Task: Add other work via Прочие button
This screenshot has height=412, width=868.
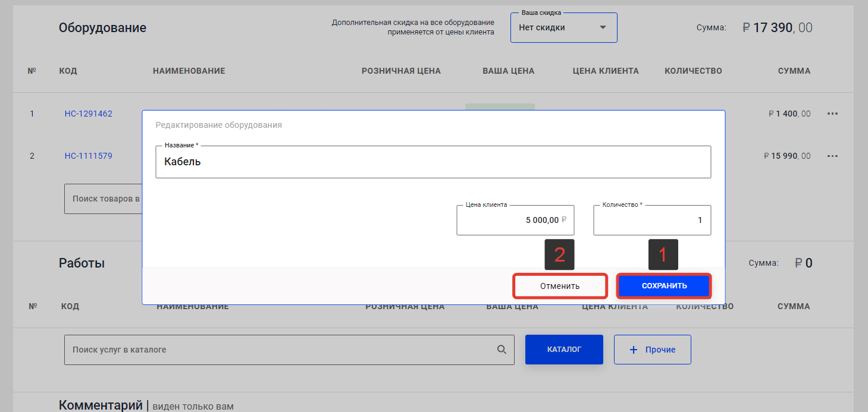Action: click(x=653, y=350)
